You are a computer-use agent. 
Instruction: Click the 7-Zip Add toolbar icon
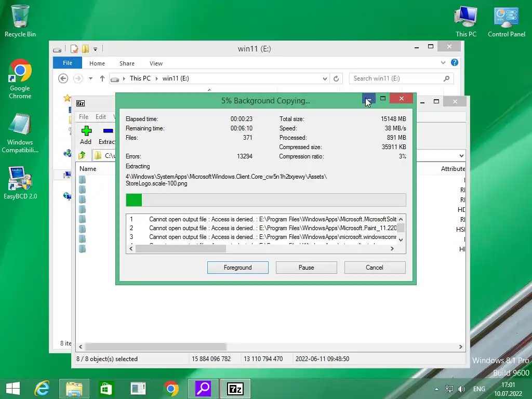point(86,135)
